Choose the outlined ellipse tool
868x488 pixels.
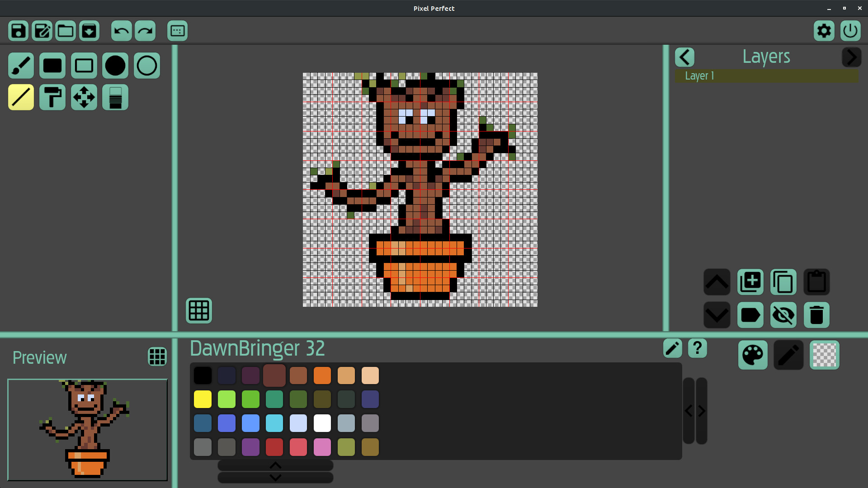(x=147, y=66)
